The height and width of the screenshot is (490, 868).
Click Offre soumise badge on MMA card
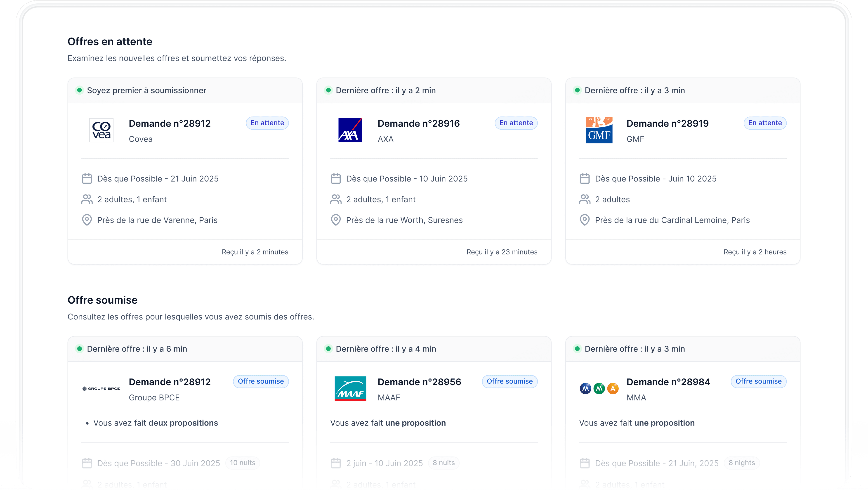click(x=759, y=381)
